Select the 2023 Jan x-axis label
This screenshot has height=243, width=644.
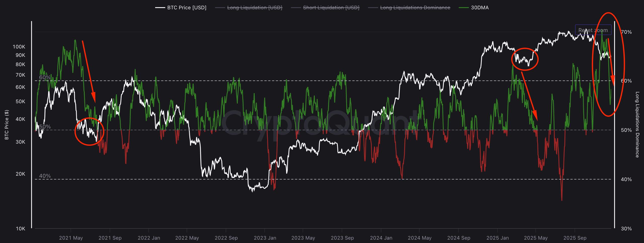pyautogui.click(x=265, y=238)
